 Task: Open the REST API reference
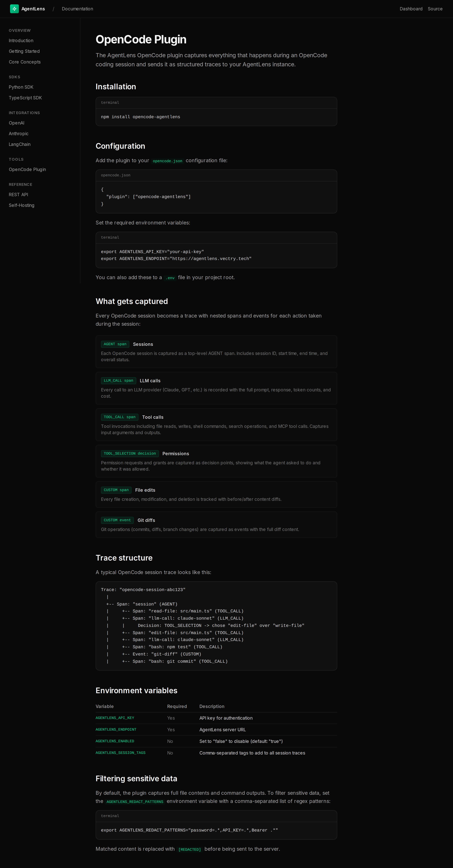coord(18,195)
